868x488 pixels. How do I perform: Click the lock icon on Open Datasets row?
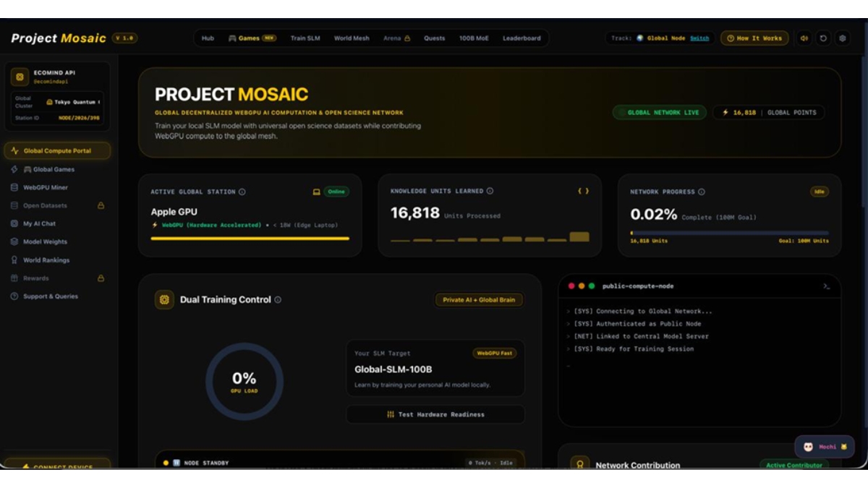tap(101, 205)
